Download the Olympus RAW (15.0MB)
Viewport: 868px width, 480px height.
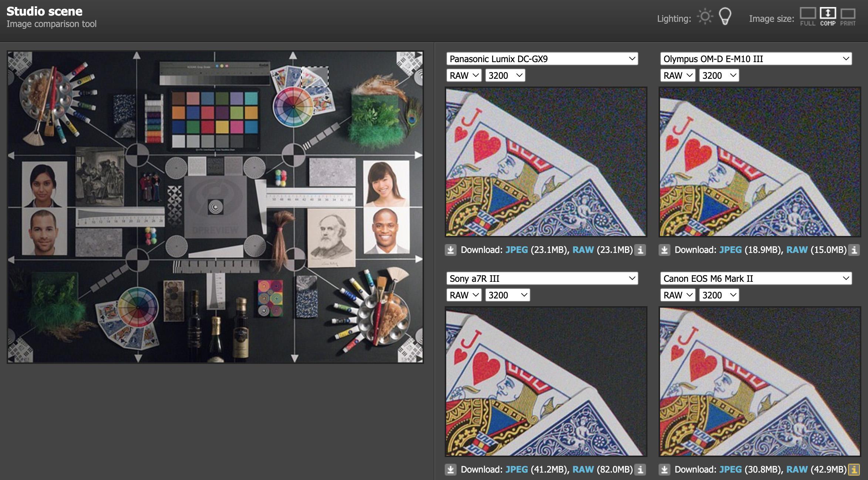point(797,250)
